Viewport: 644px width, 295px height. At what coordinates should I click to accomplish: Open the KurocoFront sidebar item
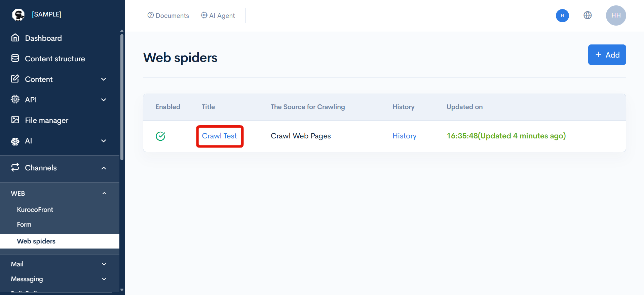35,209
